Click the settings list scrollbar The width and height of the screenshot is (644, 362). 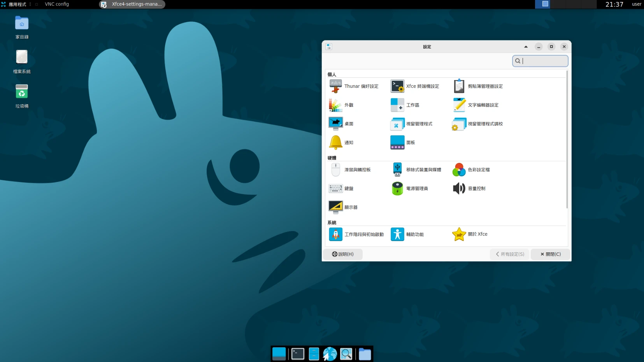pos(567,140)
